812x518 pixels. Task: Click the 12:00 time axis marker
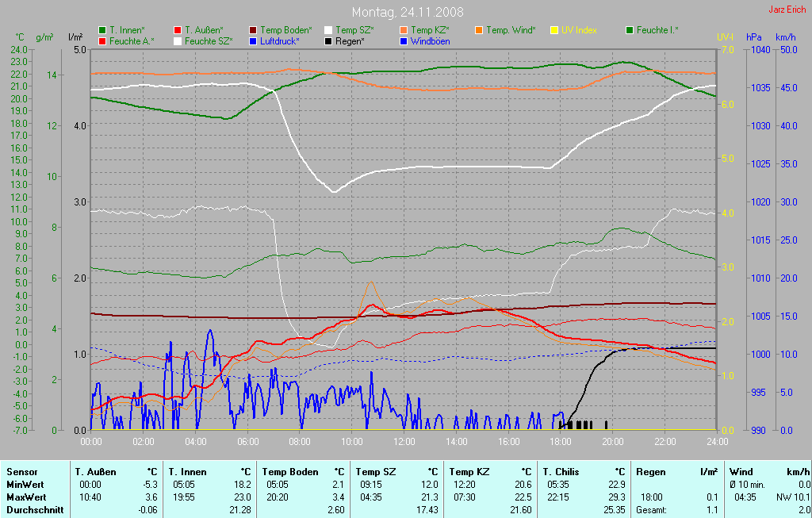[404, 441]
